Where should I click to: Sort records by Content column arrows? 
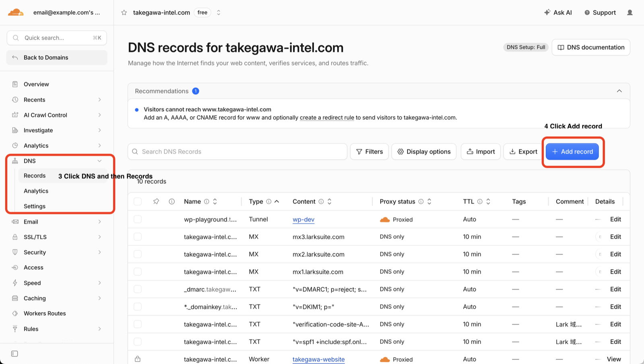[329, 202]
